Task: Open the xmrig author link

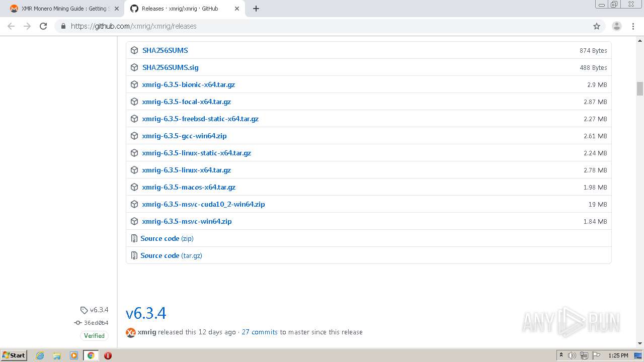Action: [147, 332]
